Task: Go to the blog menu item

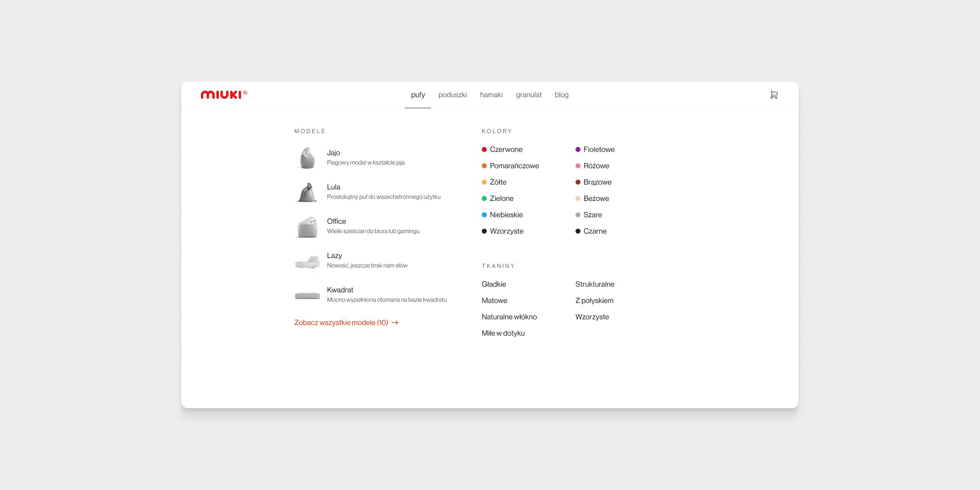Action: tap(561, 95)
